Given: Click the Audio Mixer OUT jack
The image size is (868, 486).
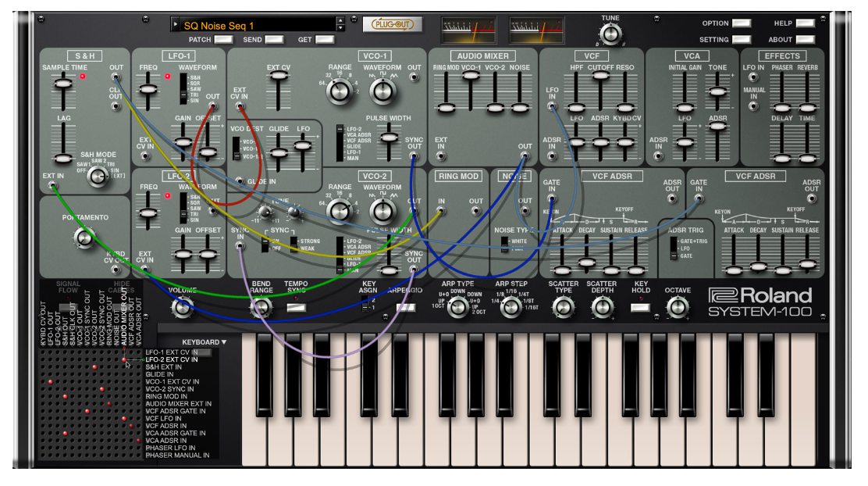Looking at the screenshot, I should pyautogui.click(x=525, y=156).
